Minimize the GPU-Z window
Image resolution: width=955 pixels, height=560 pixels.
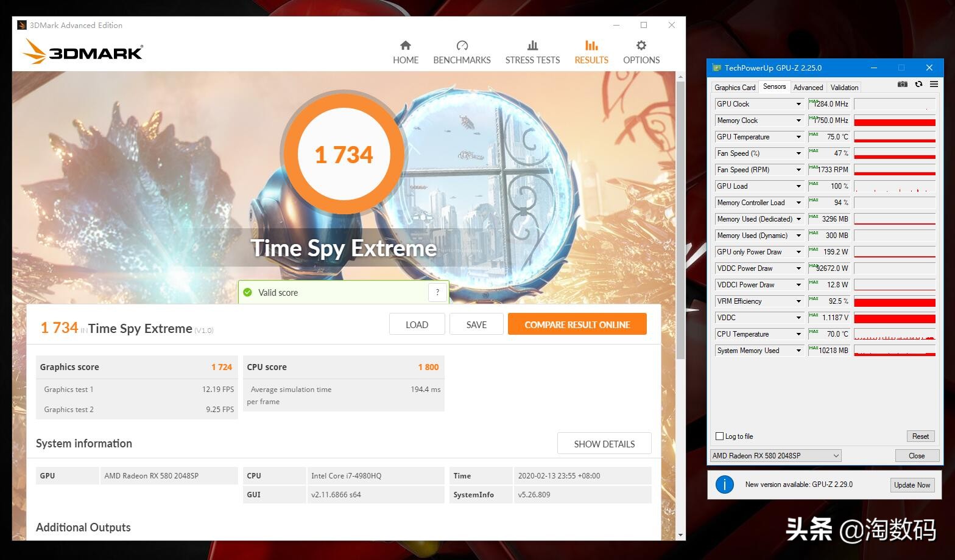[873, 68]
